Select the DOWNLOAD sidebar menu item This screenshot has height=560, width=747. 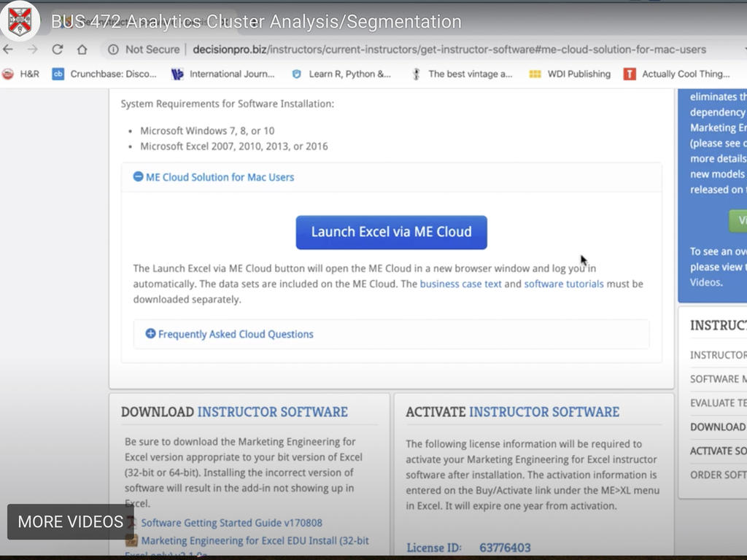coord(719,427)
